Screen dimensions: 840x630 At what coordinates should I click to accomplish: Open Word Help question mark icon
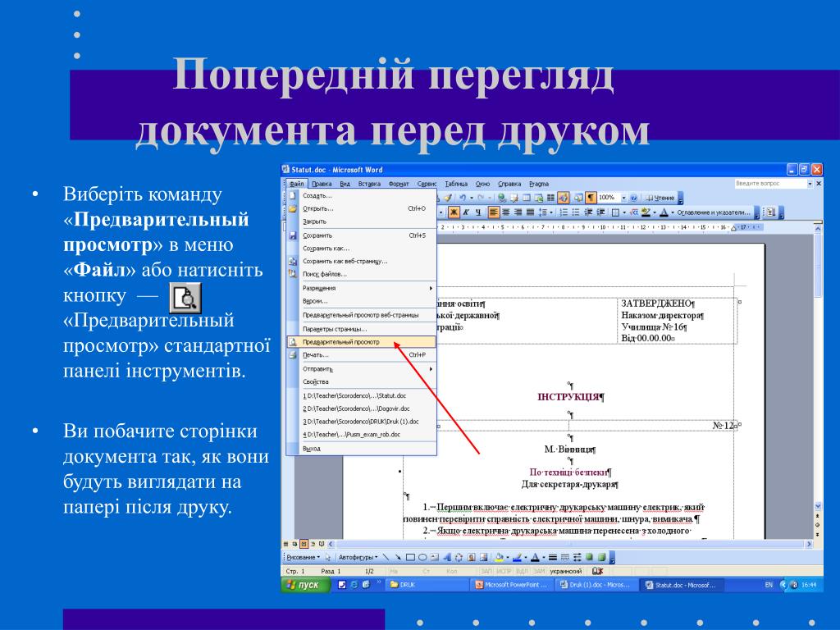click(634, 198)
